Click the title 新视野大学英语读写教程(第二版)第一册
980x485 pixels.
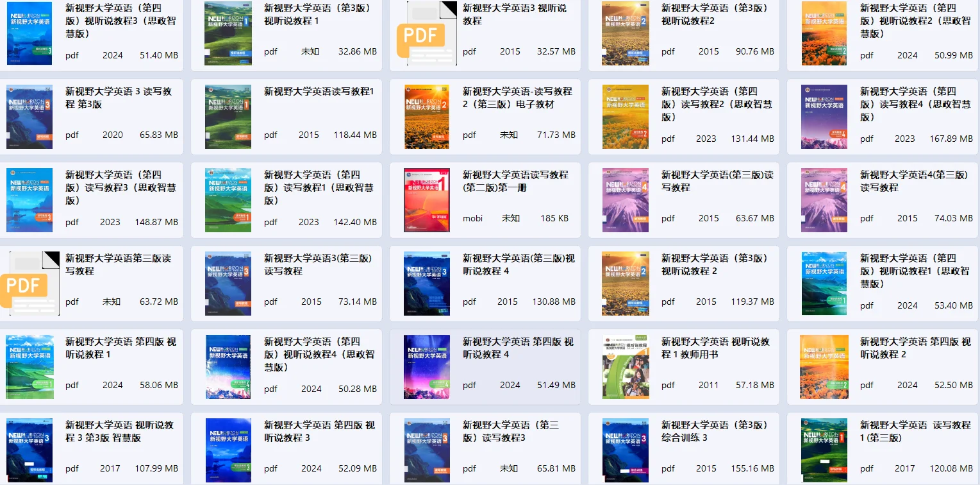pos(515,181)
